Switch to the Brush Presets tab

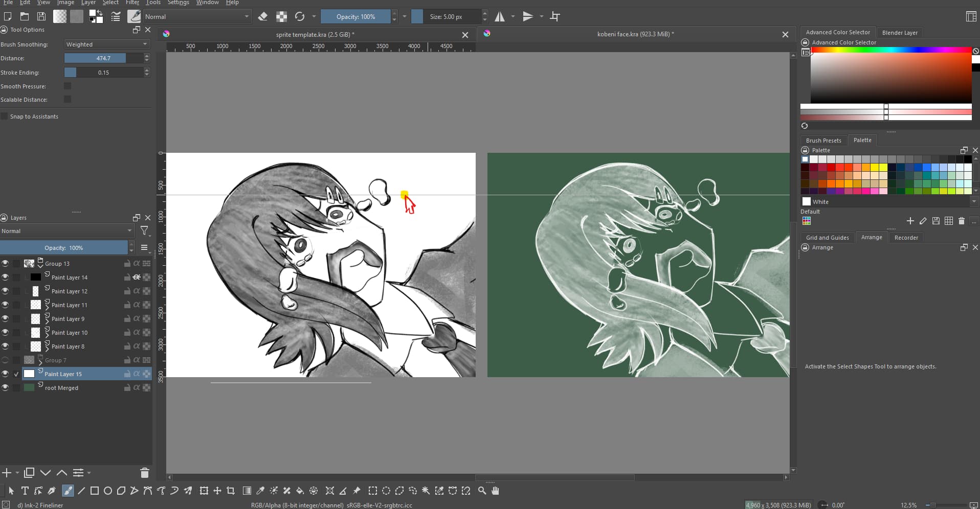click(823, 141)
